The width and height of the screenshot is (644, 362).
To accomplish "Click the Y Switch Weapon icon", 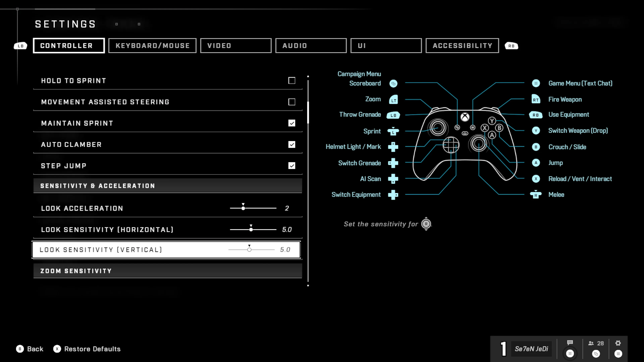I will click(x=536, y=131).
